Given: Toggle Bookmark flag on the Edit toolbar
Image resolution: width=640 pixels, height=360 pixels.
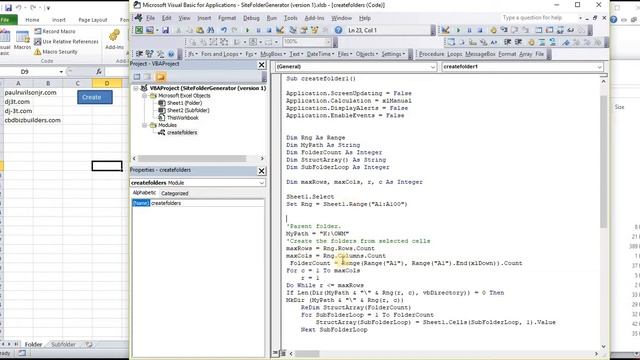Looking at the screenshot, I should pyautogui.click(x=566, y=42).
